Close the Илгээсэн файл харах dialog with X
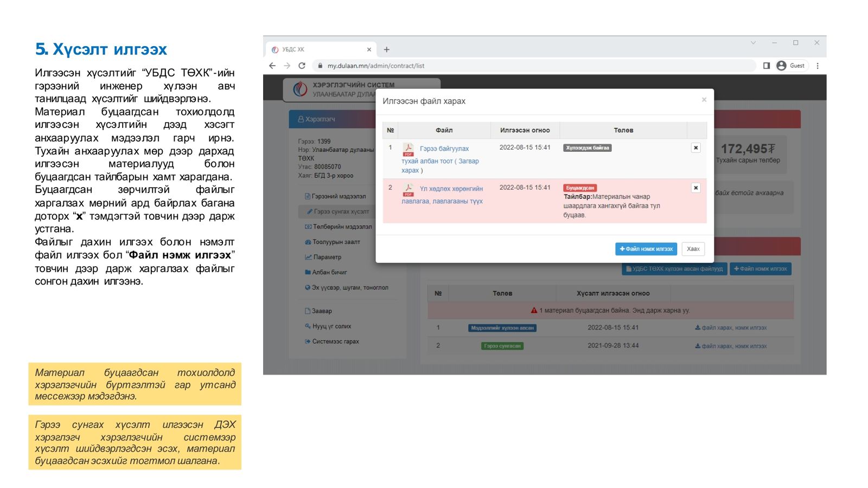 click(704, 100)
